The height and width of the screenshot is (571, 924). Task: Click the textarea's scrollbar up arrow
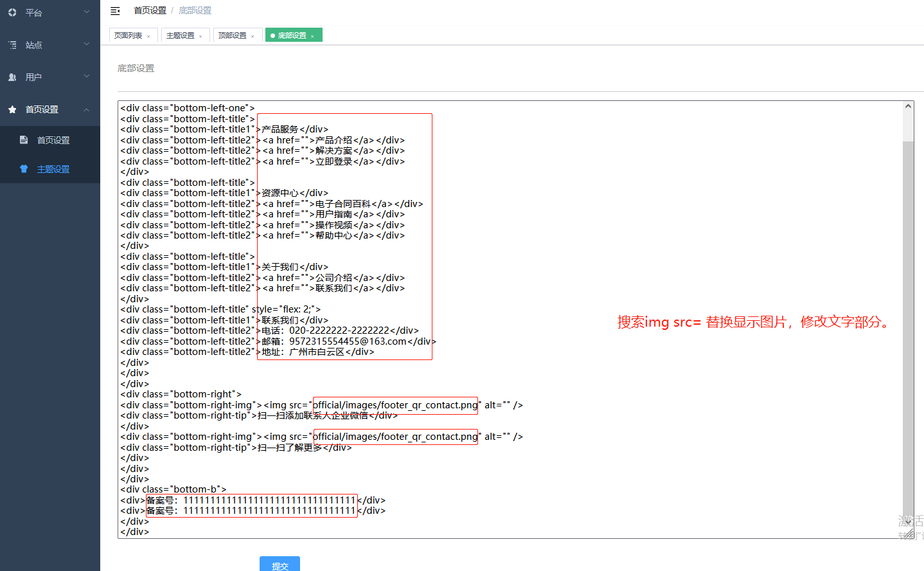[x=908, y=106]
